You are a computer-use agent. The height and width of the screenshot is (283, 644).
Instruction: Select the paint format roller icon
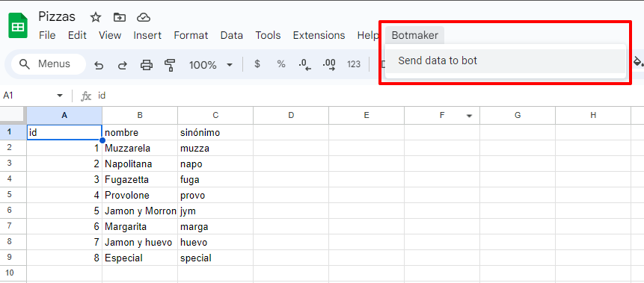pyautogui.click(x=170, y=65)
